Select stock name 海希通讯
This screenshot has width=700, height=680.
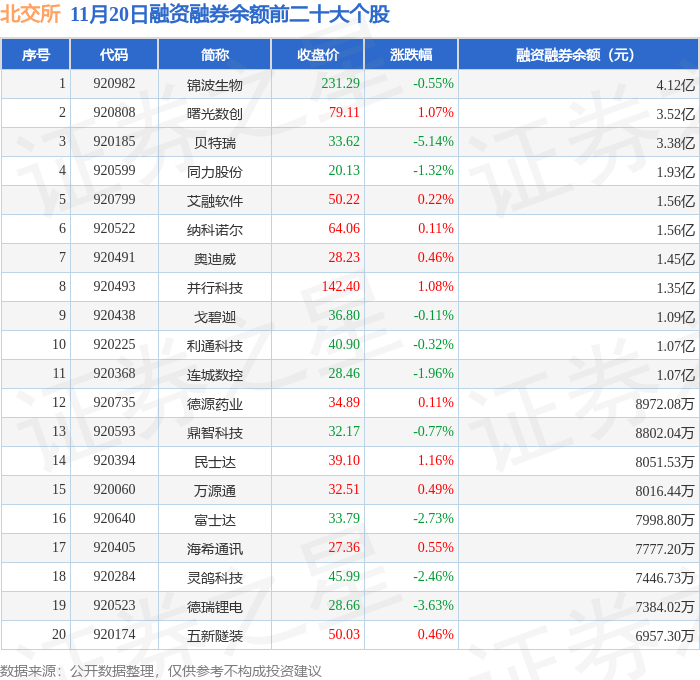[x=215, y=549]
